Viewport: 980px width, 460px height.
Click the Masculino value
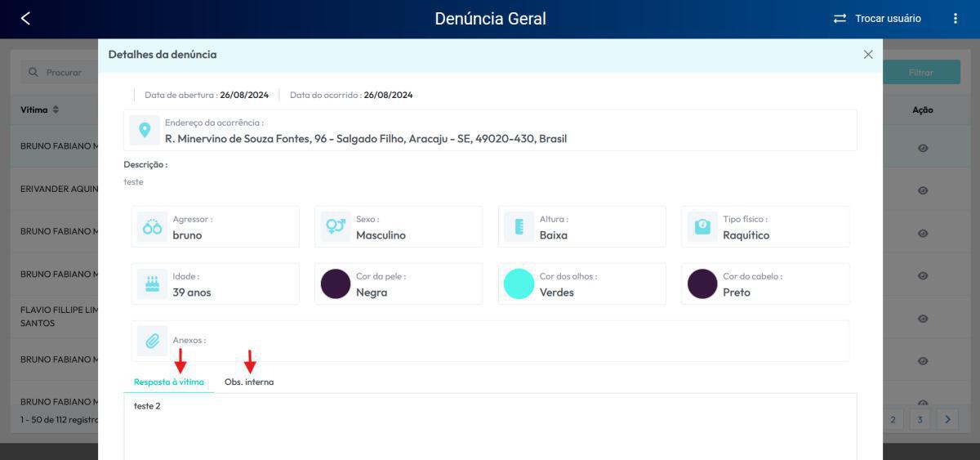(x=381, y=235)
